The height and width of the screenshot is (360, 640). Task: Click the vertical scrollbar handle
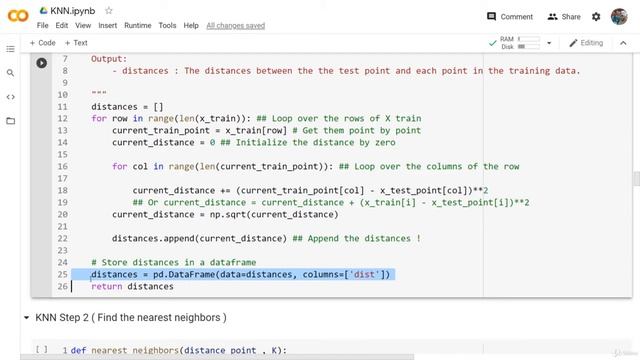click(x=636, y=178)
